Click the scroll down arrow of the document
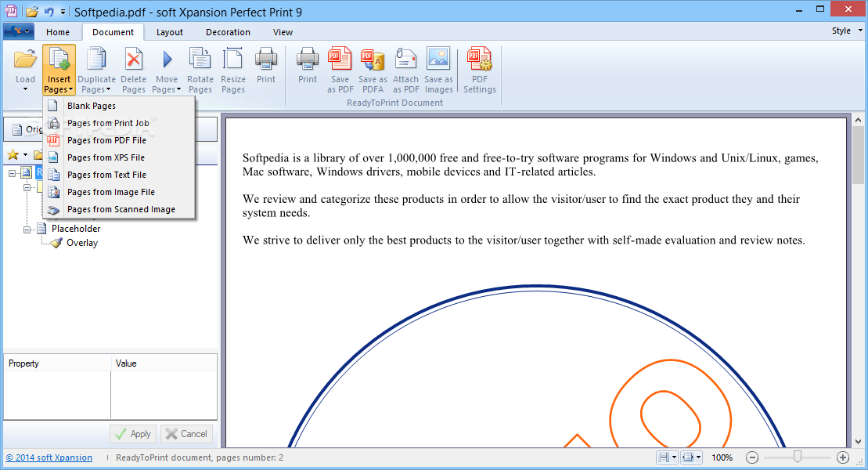The image size is (868, 470). tap(858, 442)
